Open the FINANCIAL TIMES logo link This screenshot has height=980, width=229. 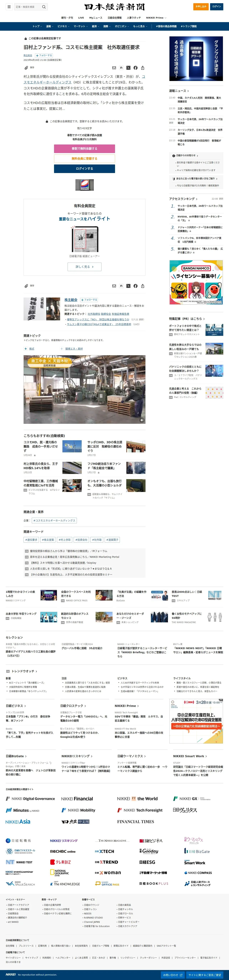136,822
